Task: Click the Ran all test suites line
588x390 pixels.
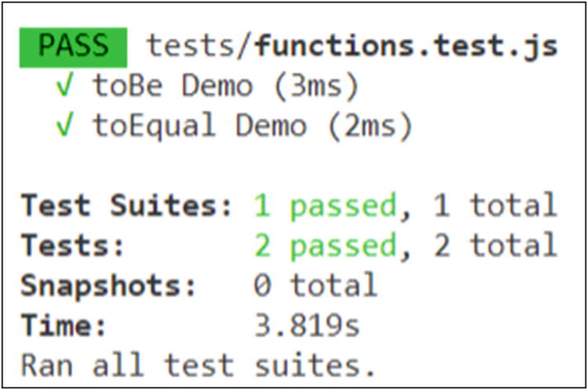Action: [198, 363]
